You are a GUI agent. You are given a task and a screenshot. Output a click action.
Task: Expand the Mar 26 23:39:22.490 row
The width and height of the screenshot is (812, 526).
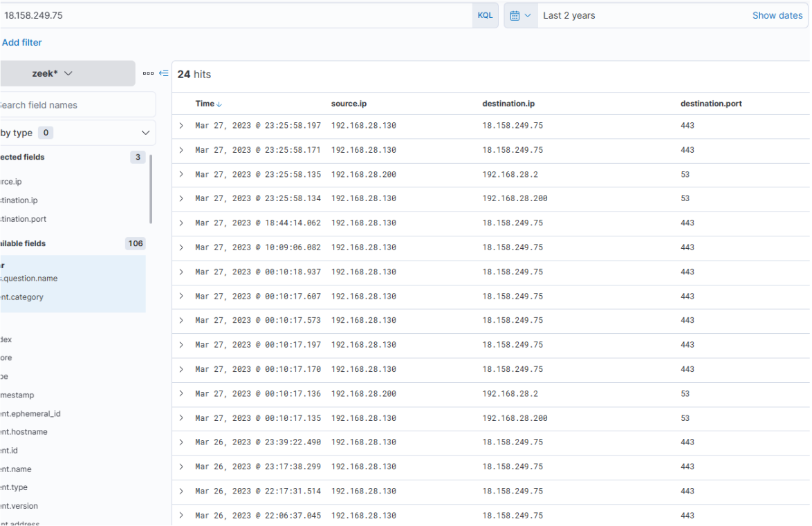(x=182, y=442)
